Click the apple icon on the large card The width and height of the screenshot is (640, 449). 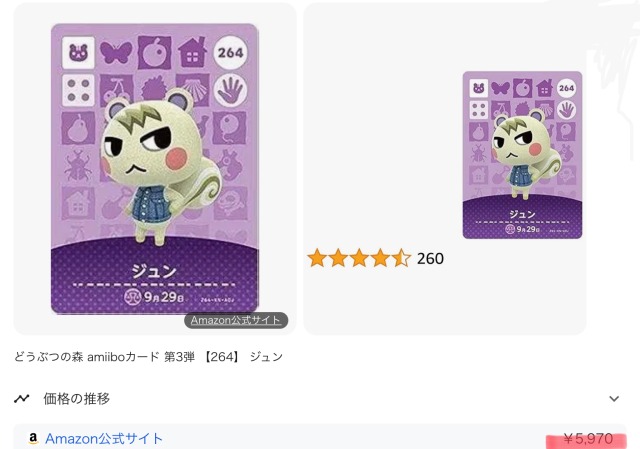(154, 53)
